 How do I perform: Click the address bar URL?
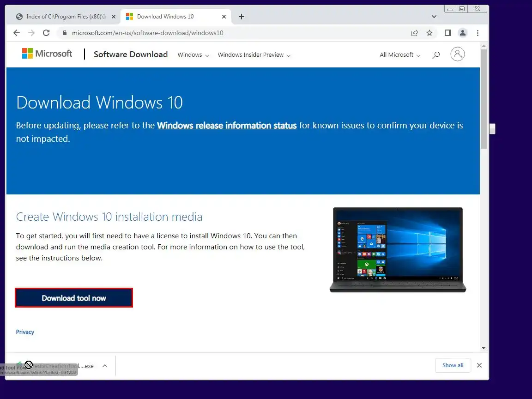[x=148, y=33]
